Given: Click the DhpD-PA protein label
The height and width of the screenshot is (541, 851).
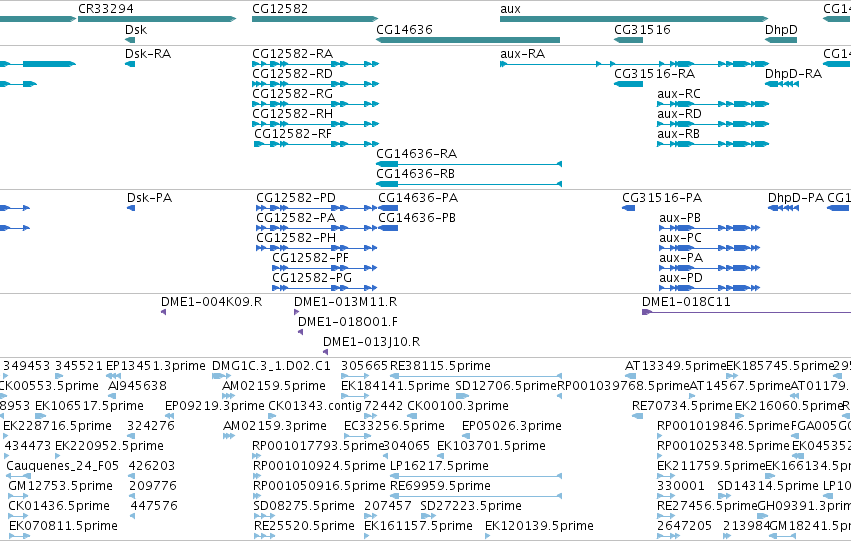Looking at the screenshot, I should (796, 198).
